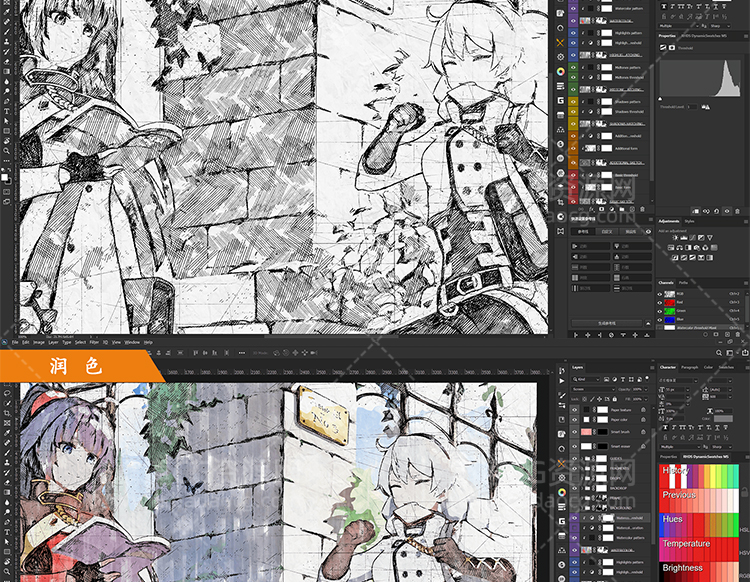Click delete channel trash icon in Channels panel
Screen dimensions: 750x582
(x=737, y=335)
